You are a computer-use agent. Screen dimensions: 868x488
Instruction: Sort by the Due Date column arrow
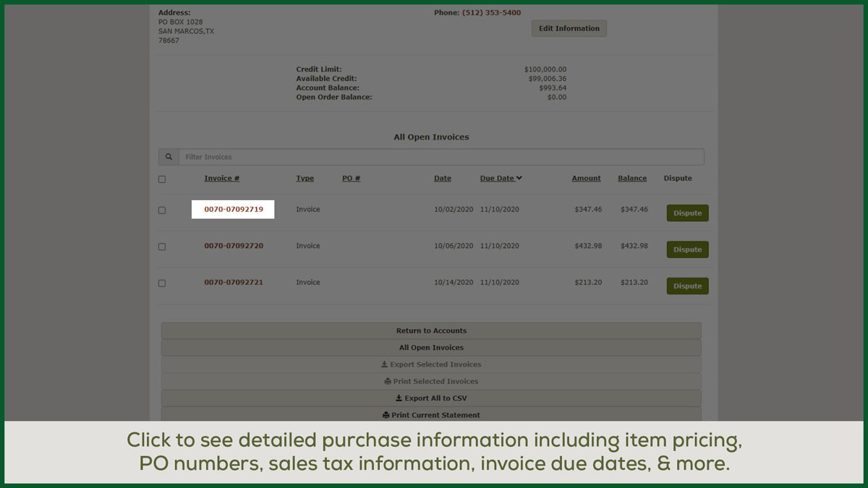click(x=519, y=179)
